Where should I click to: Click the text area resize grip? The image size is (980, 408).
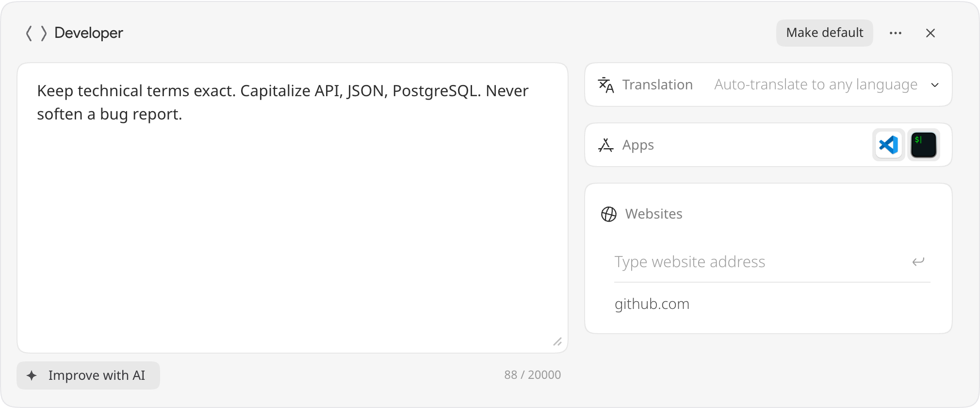557,342
